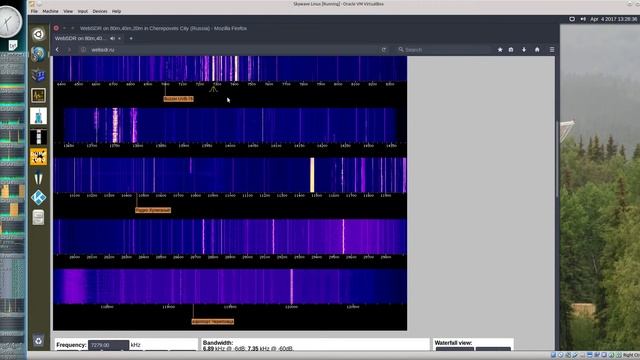
Task: Tune on the 40m band waterfall
Action: click(x=230, y=69)
